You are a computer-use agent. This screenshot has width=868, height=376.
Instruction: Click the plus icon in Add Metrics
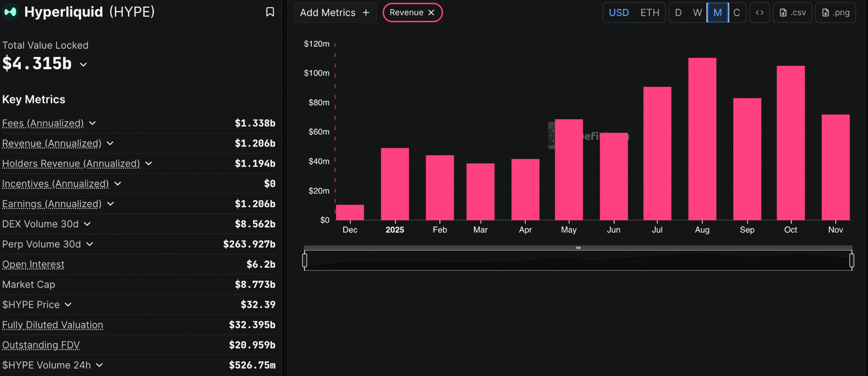tap(366, 13)
